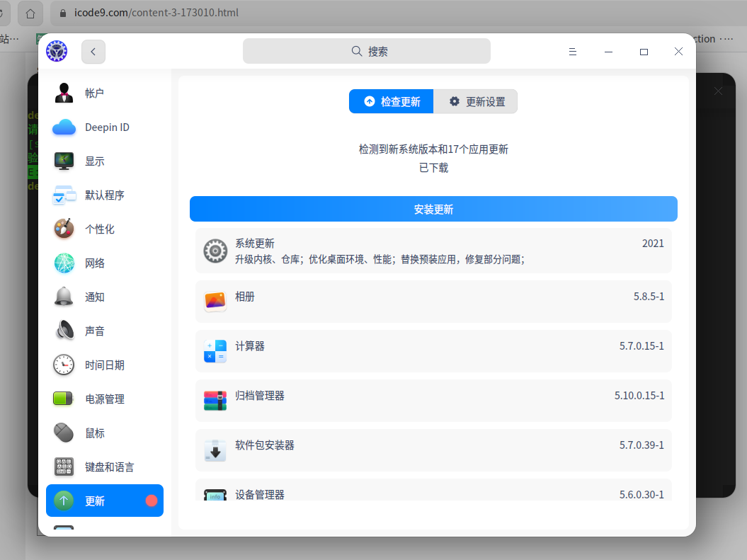Click the Album (相册) app icon
This screenshot has width=747, height=560.
[215, 301]
